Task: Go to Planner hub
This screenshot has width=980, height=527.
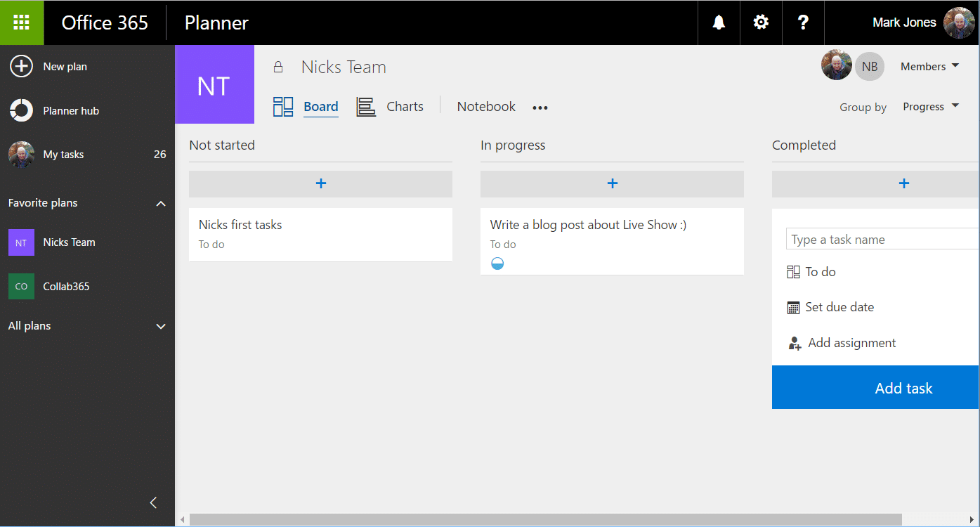Action: 71,111
